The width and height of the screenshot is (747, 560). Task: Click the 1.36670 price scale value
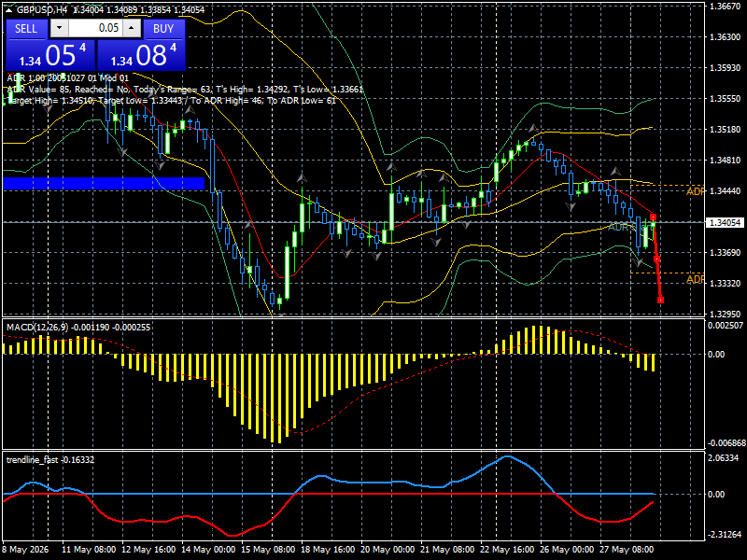click(726, 7)
